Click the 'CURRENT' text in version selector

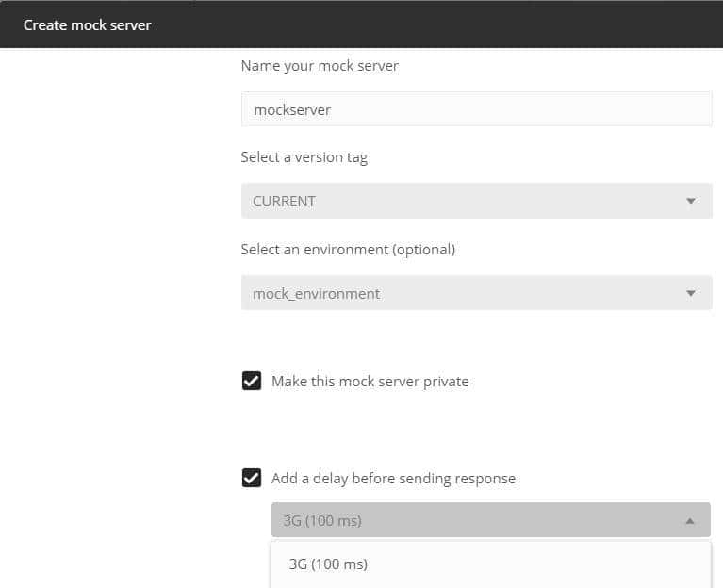click(284, 201)
